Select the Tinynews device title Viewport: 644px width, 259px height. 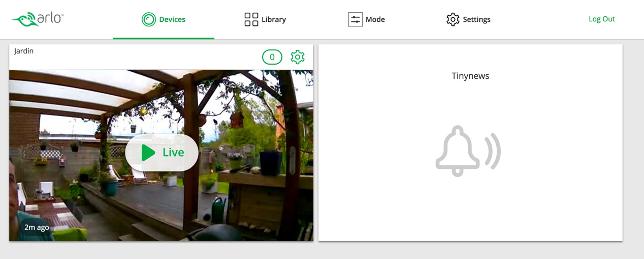click(470, 76)
